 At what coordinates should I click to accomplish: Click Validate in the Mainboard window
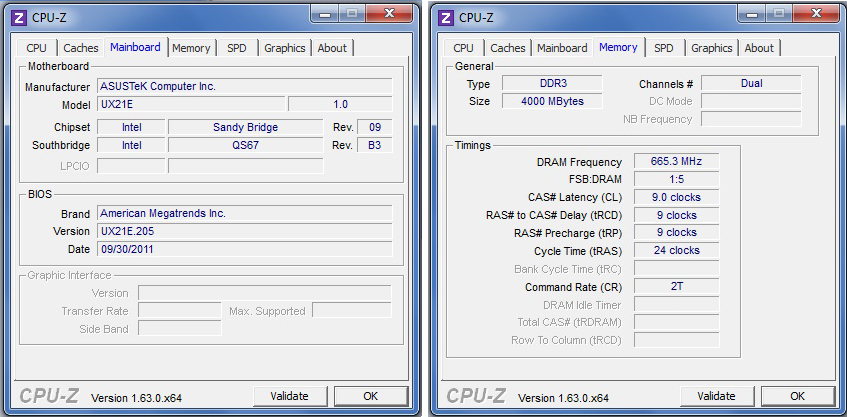point(290,396)
